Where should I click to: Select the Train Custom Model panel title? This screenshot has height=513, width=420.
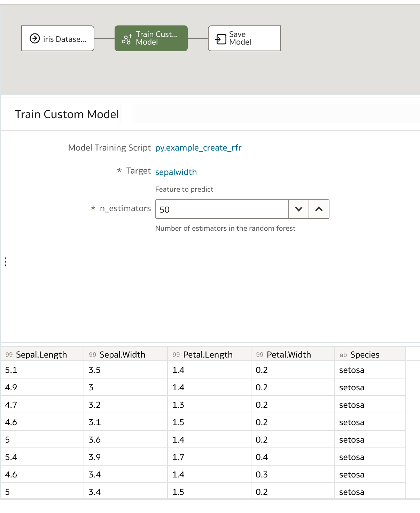pos(67,114)
